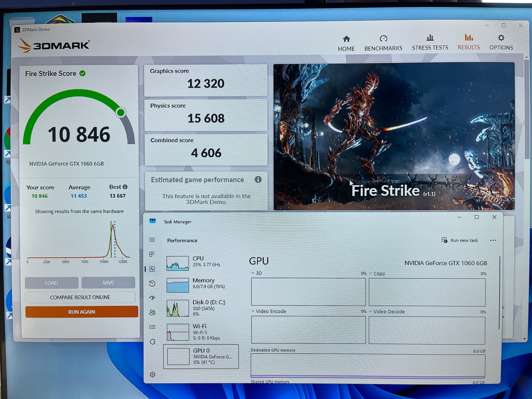532x399 pixels.
Task: Open Details page in Task Manager sidebar
Action: click(x=152, y=327)
